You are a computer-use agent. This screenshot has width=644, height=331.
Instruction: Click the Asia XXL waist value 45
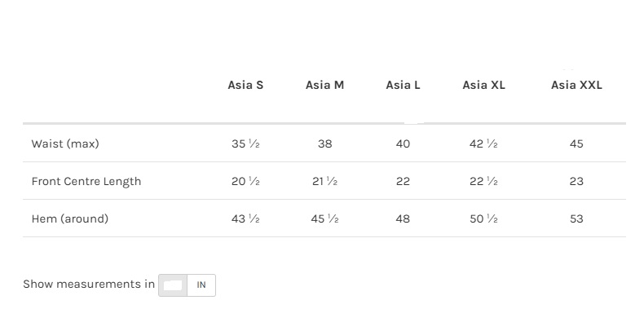[x=576, y=143]
